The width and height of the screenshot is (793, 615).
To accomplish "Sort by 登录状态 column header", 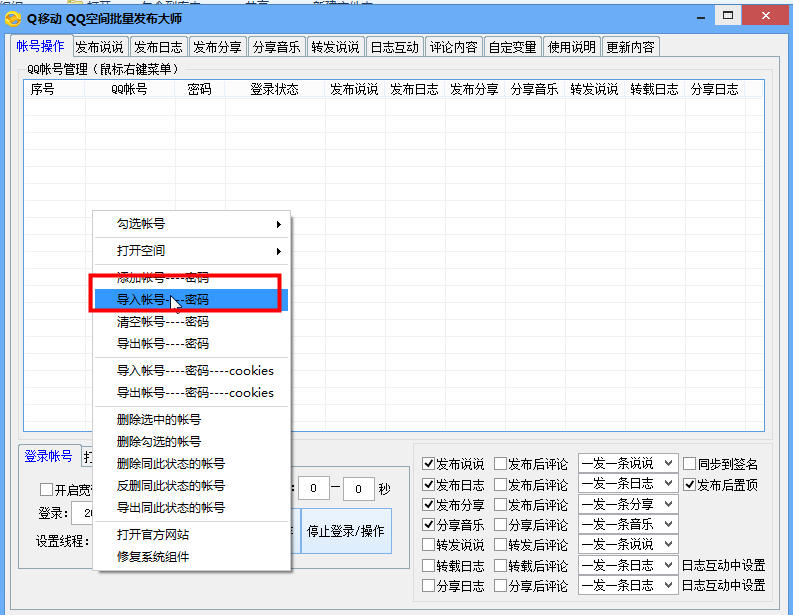I will (x=275, y=90).
